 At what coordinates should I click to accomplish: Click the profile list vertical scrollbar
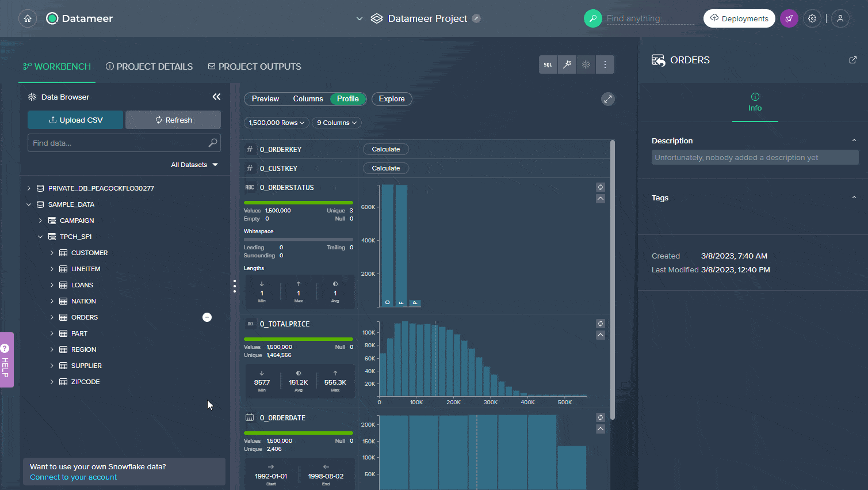point(613,279)
